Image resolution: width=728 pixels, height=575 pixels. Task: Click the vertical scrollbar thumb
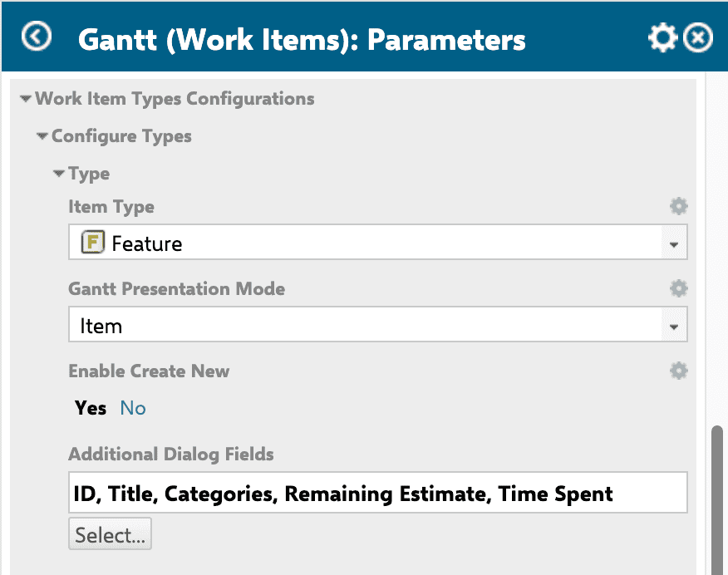717,499
